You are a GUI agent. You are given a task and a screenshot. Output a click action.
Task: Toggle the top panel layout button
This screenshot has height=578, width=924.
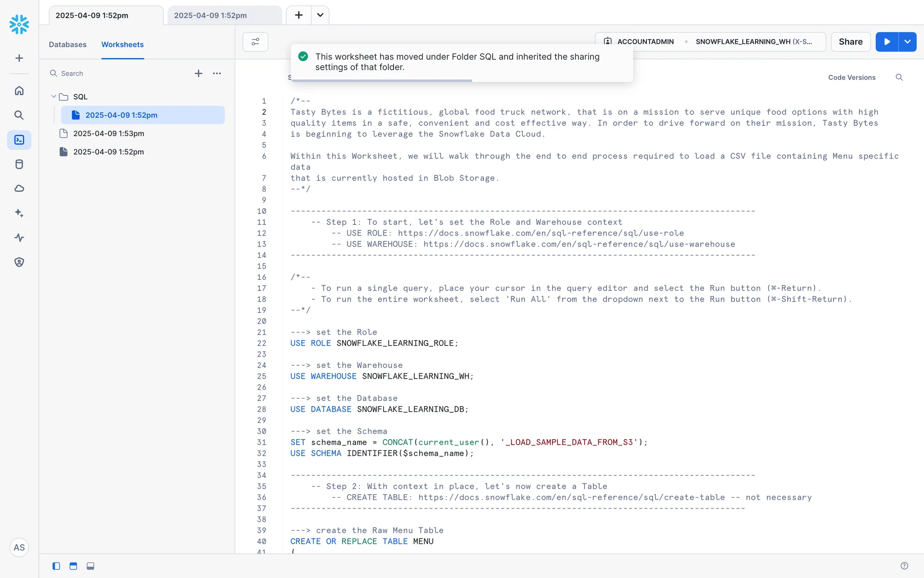click(x=73, y=566)
